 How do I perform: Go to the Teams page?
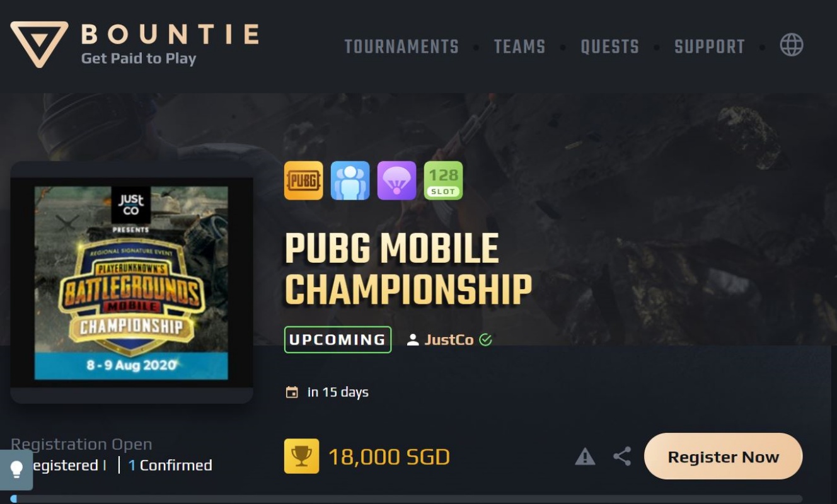click(519, 47)
